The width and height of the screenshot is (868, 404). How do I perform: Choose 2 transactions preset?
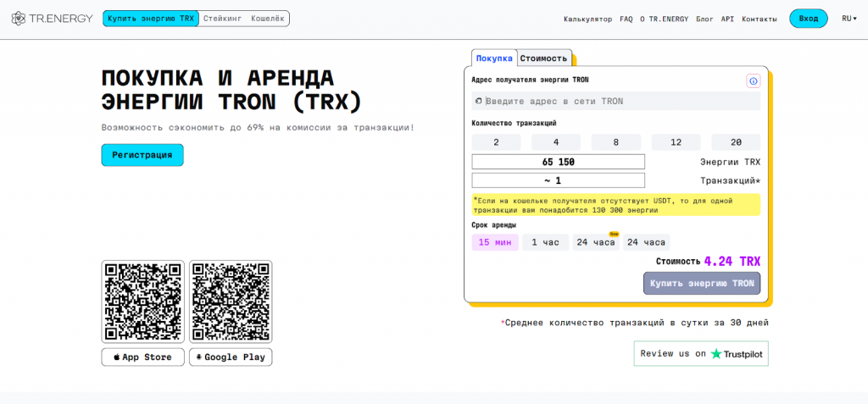coord(496,142)
